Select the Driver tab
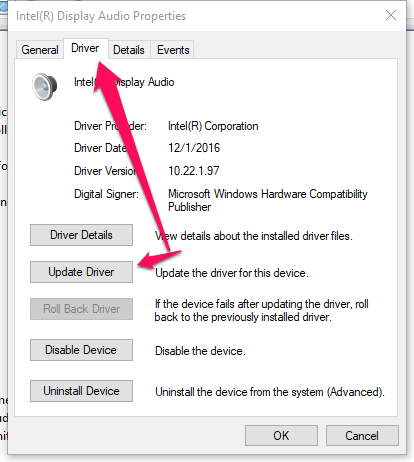 point(85,49)
